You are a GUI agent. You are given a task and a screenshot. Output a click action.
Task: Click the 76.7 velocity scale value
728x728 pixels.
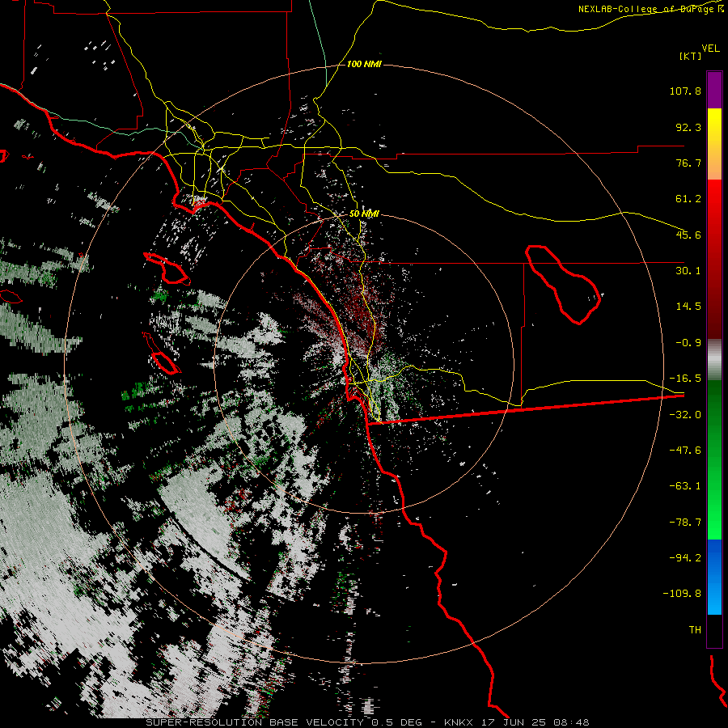point(688,163)
